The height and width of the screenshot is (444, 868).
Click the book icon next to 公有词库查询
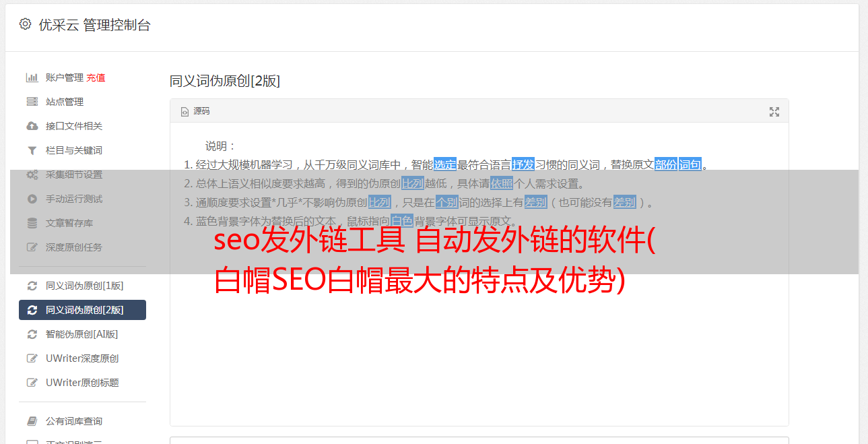[32, 421]
